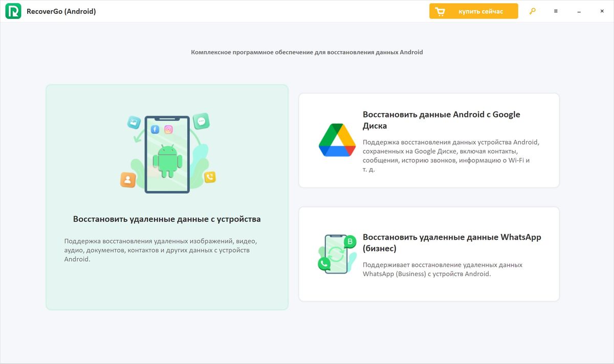Click the Android phone illustration
The height and width of the screenshot is (364, 614).
(167, 153)
